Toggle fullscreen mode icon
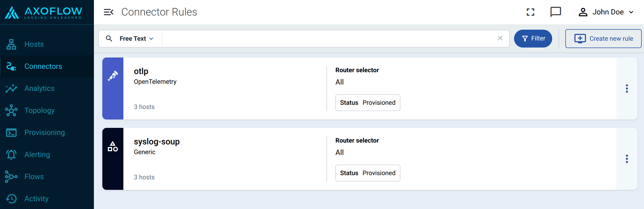The image size is (644, 209). pyautogui.click(x=530, y=12)
